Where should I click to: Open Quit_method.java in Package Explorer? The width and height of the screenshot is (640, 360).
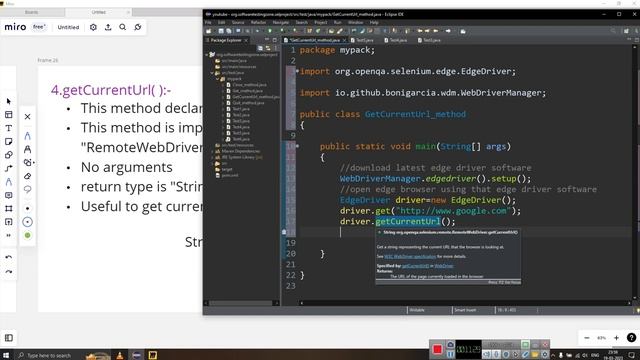click(248, 103)
